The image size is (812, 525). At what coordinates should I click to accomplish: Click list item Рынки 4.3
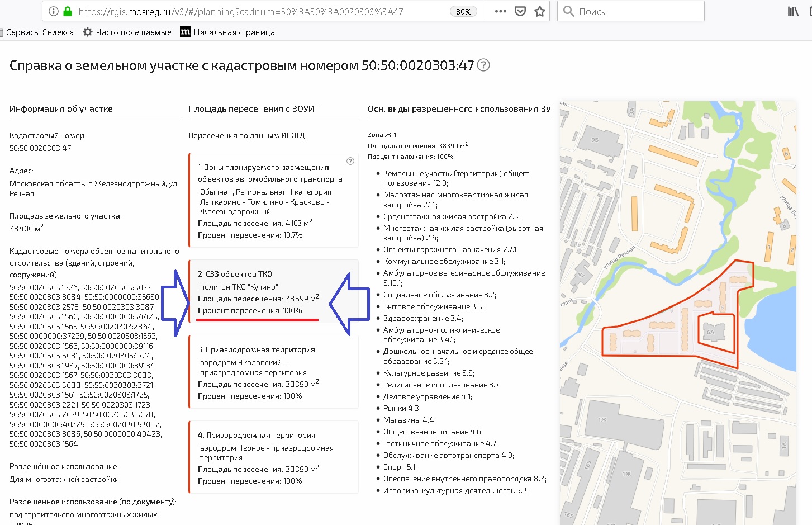(402, 408)
